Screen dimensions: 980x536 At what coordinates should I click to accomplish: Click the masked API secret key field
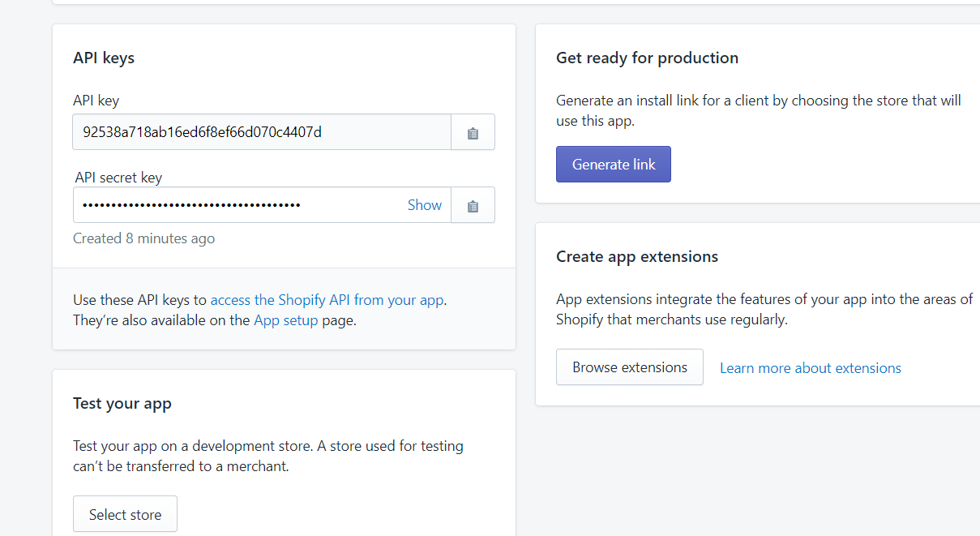pyautogui.click(x=262, y=205)
